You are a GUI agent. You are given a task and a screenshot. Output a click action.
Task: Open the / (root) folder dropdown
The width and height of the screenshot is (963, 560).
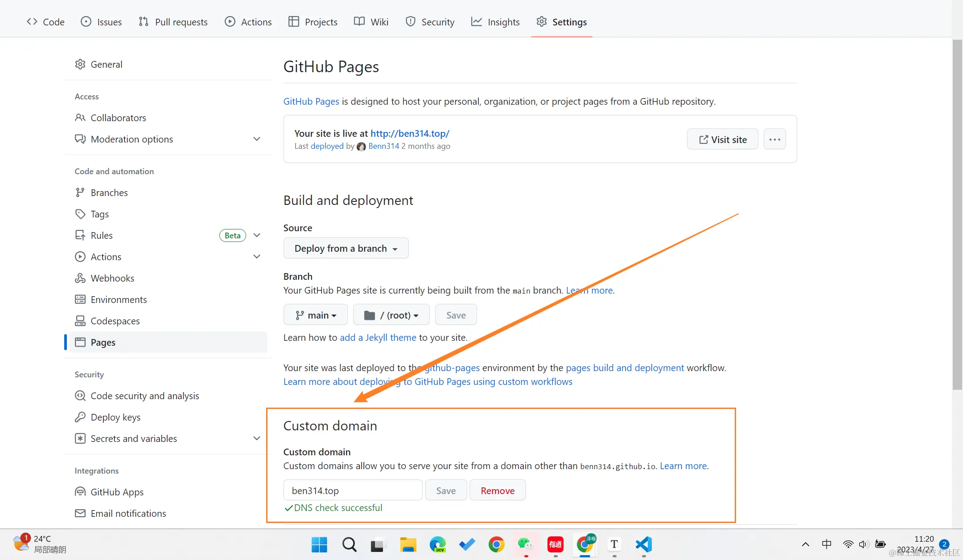tap(391, 315)
